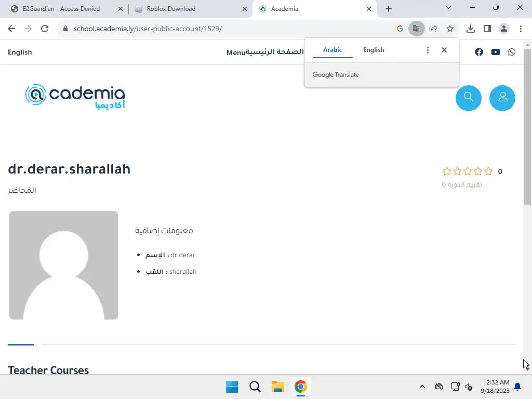Open network status tray icon

tap(455, 387)
